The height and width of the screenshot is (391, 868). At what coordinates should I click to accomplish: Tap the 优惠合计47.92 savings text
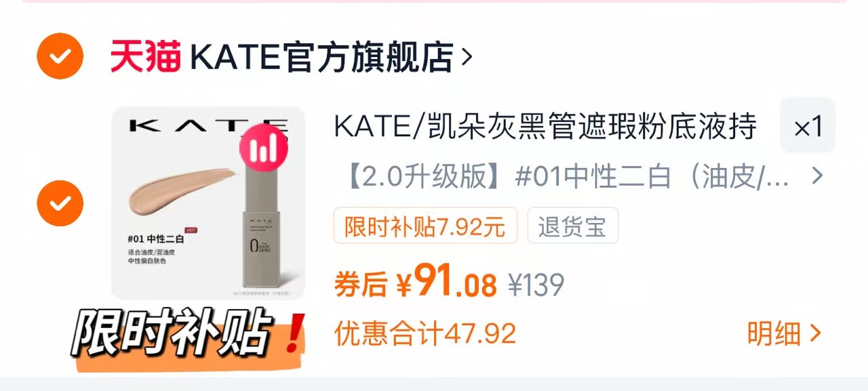click(x=425, y=333)
